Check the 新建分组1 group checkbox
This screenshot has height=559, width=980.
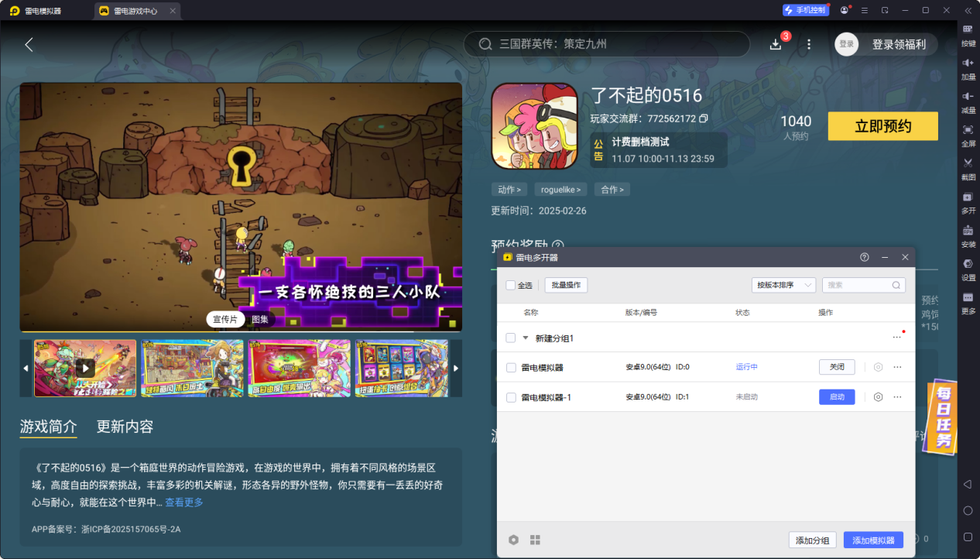tap(509, 338)
